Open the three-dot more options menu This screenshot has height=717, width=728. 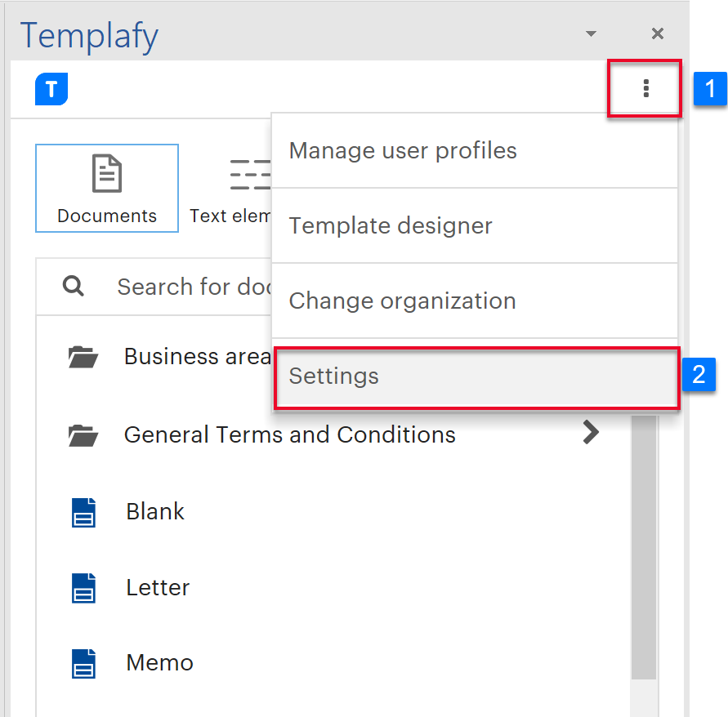[645, 88]
